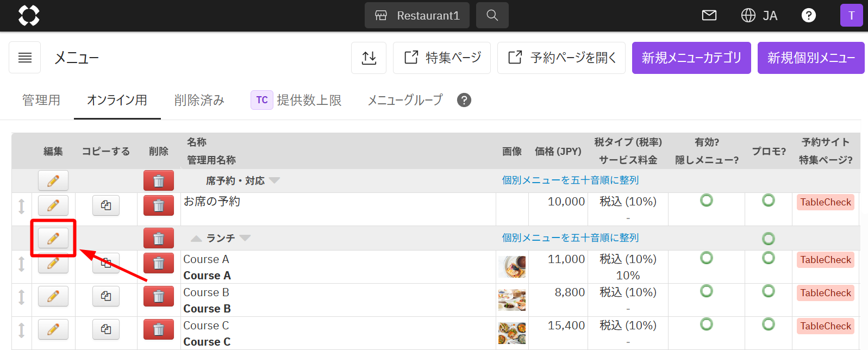Click TableCheck badge for Course A
This screenshot has width=868, height=350.
pos(826,260)
